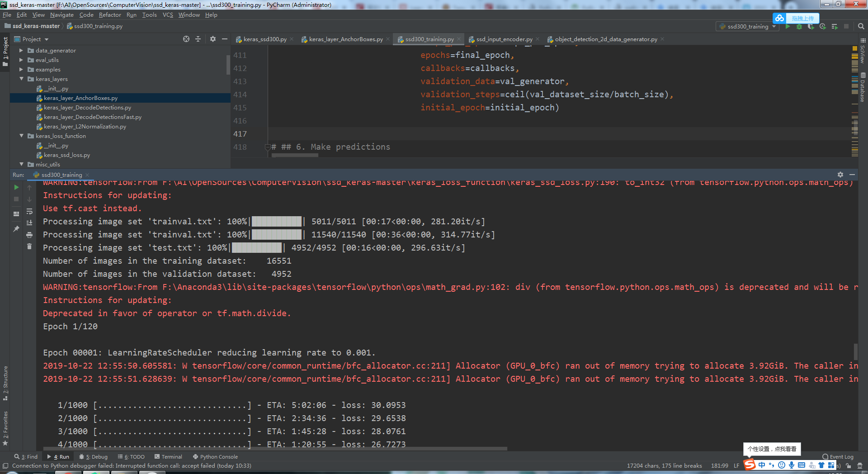Collapse all in Project panel
This screenshot has width=868, height=474.
[198, 39]
